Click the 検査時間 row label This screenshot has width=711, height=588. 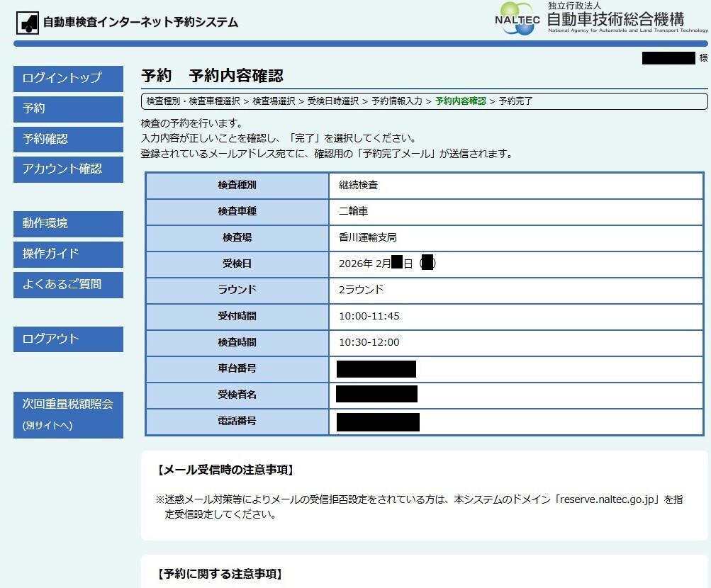(x=237, y=342)
